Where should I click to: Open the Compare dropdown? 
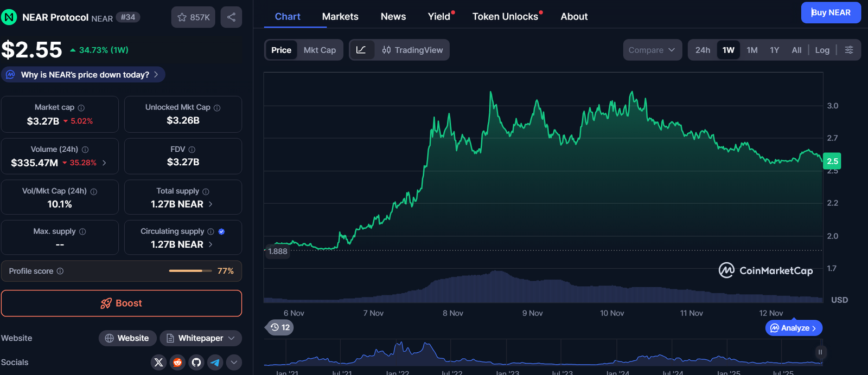[652, 50]
